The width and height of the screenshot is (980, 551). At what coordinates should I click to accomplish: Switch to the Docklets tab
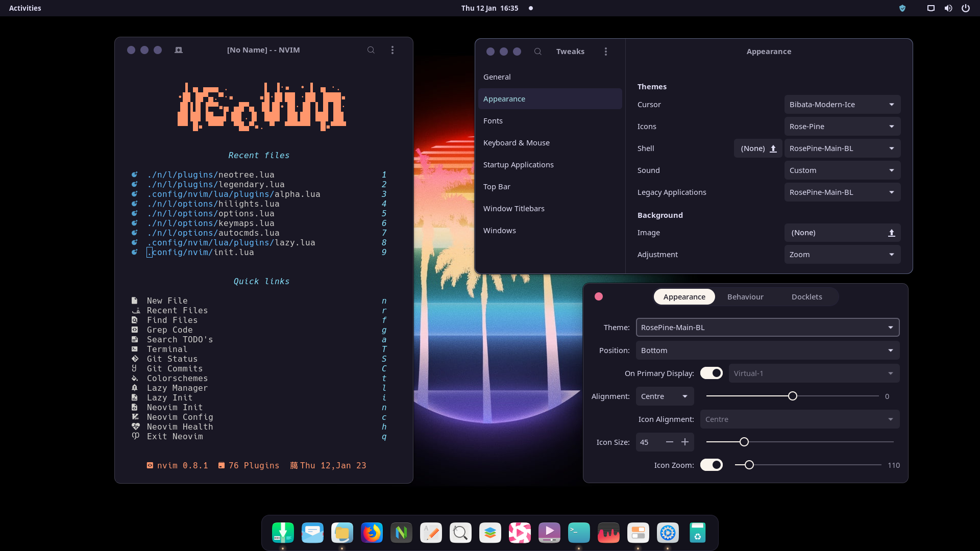(806, 297)
